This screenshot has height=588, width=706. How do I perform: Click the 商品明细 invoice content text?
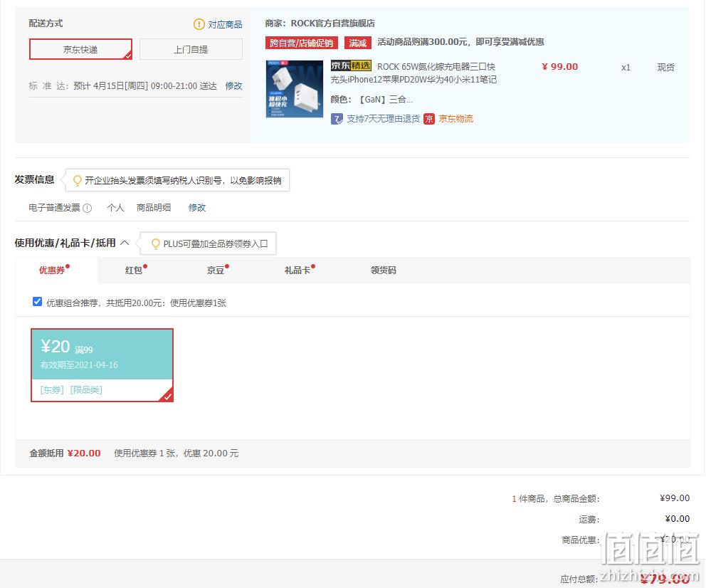(x=154, y=208)
